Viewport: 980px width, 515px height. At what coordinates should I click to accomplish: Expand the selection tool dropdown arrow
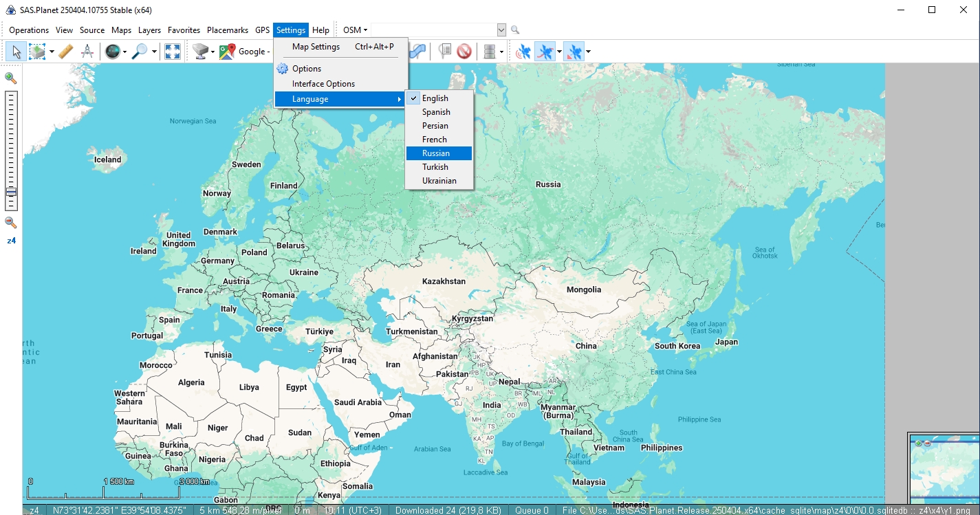tap(51, 51)
